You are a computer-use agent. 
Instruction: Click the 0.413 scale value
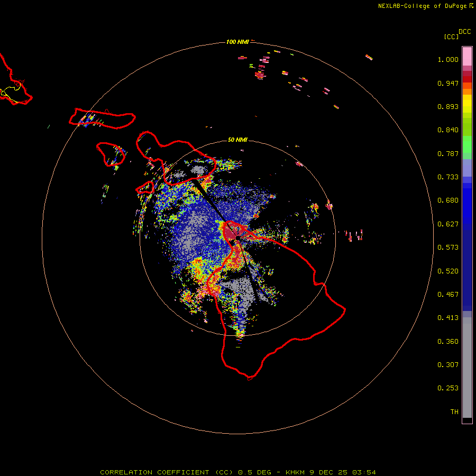coord(448,318)
